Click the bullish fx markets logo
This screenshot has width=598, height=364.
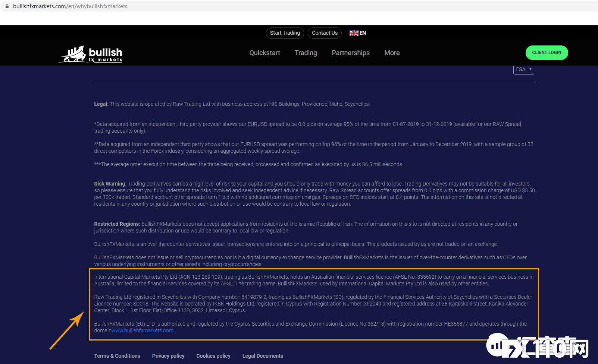click(x=91, y=54)
